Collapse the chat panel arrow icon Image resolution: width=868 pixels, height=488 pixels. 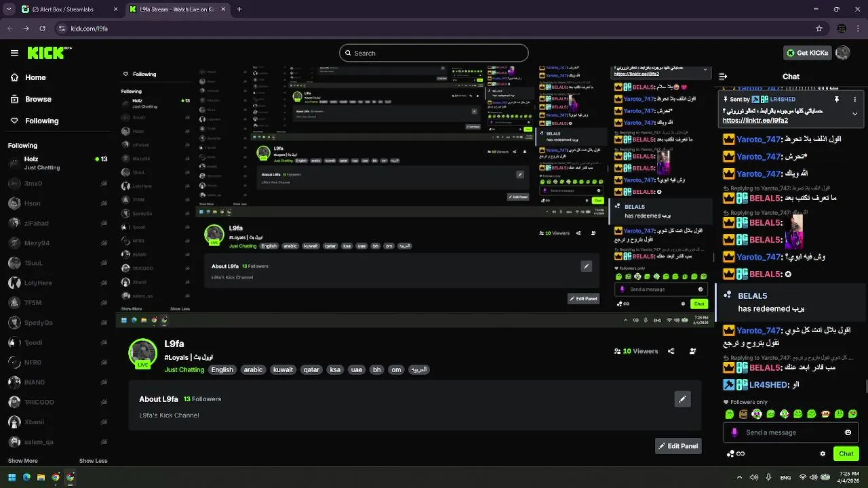pyautogui.click(x=723, y=77)
